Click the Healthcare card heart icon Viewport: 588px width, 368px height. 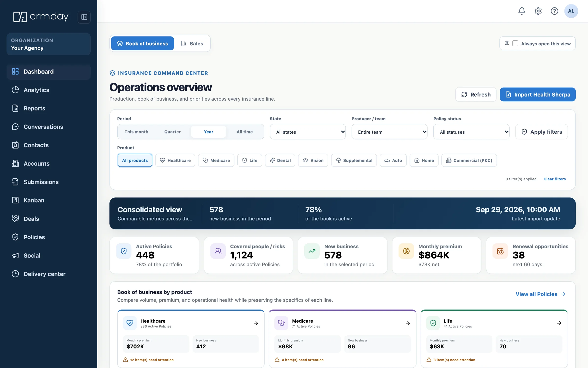coord(130,323)
